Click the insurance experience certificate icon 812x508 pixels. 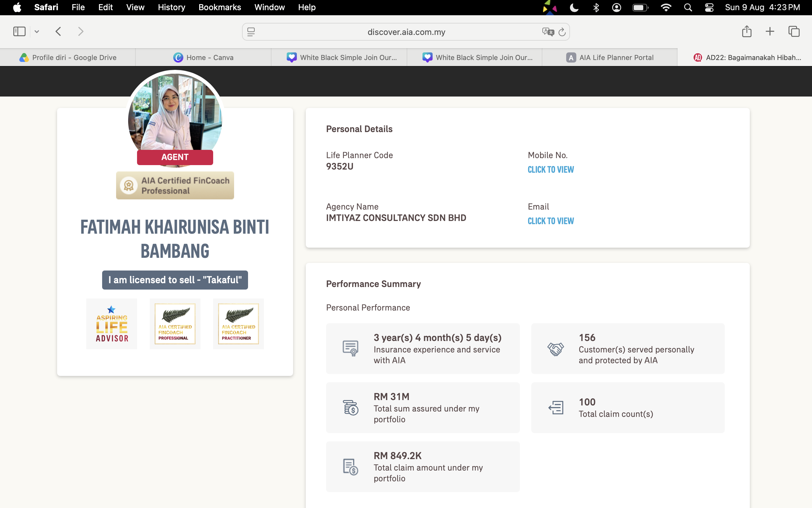(x=350, y=348)
